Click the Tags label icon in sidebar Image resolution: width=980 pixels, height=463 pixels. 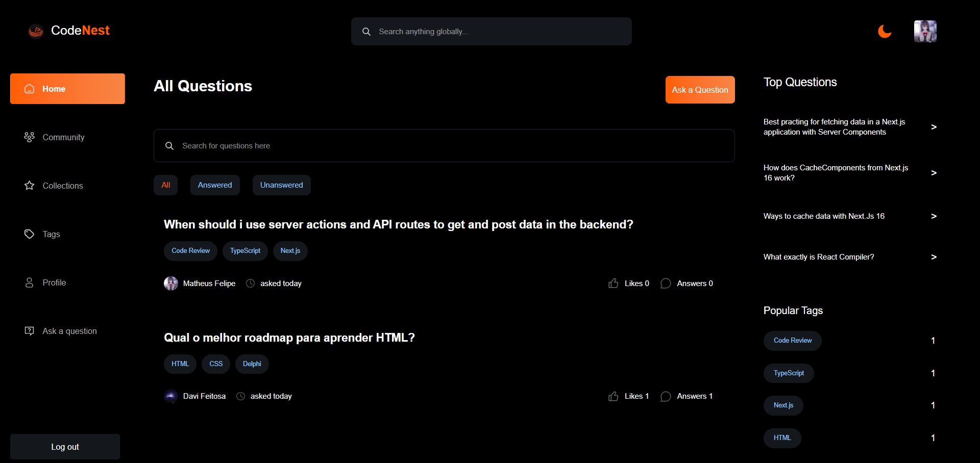click(x=30, y=234)
